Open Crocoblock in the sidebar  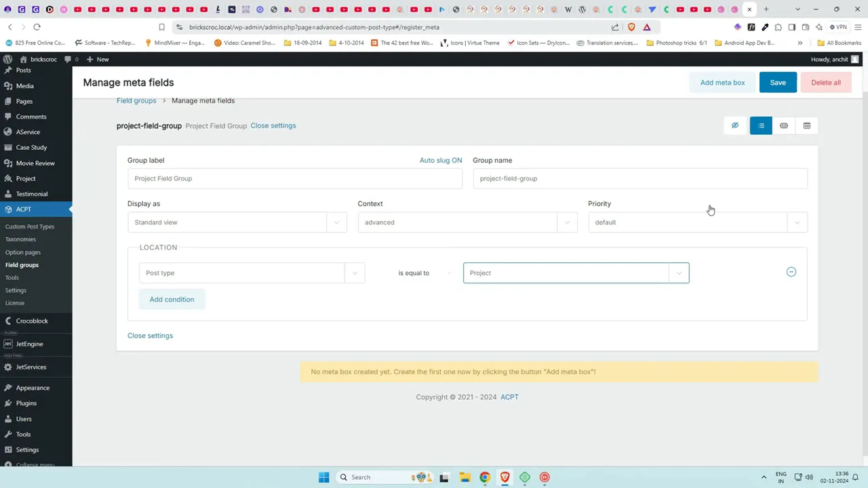point(32,321)
